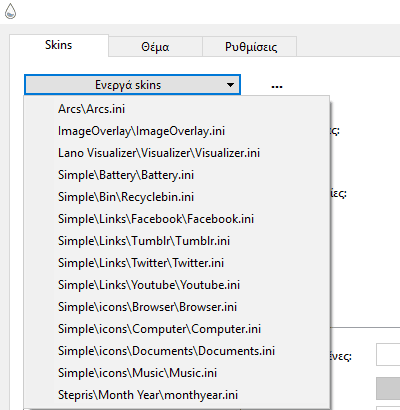
Task: Click the three-dots button beside the dropdown
Action: [x=277, y=87]
